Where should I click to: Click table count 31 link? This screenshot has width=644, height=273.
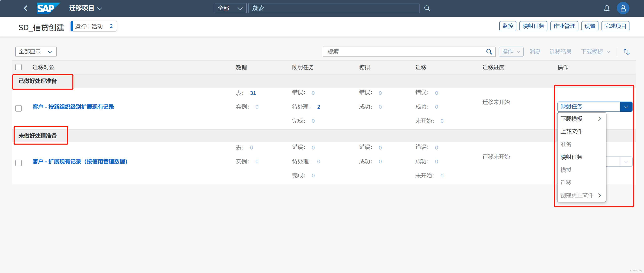point(253,93)
